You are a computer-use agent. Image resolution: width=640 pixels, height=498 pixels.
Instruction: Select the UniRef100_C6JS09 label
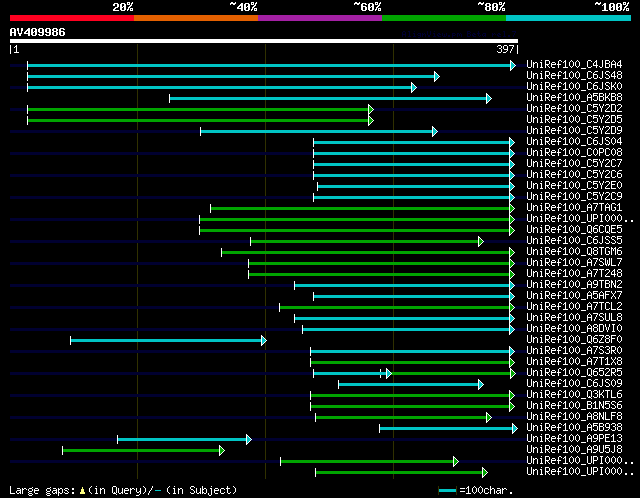click(x=574, y=384)
